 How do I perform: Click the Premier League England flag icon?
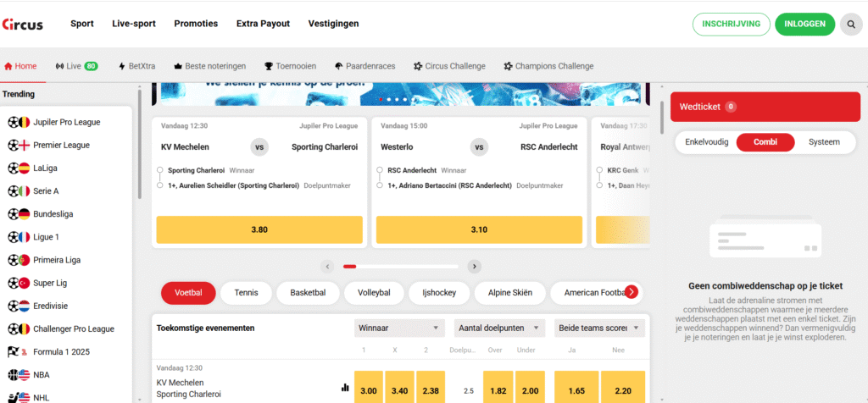coord(25,146)
